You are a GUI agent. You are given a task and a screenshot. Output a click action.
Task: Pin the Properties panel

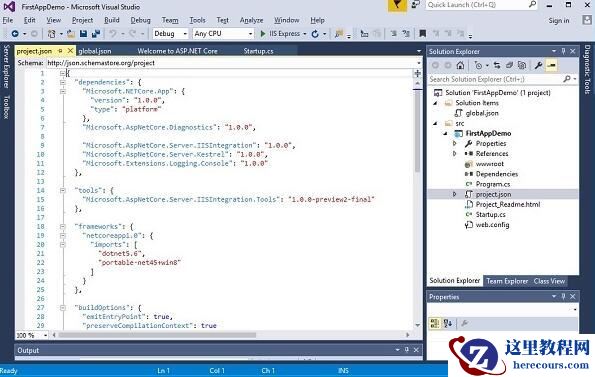(x=564, y=296)
